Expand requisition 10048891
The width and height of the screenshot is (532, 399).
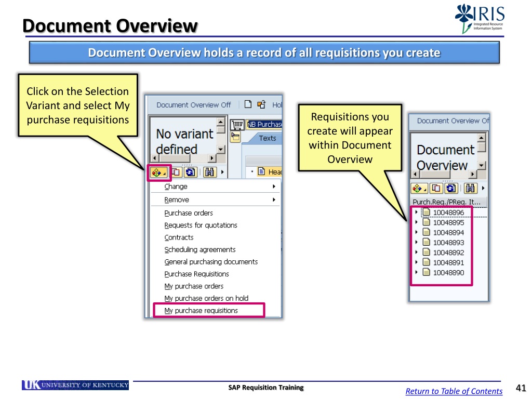[x=416, y=262]
